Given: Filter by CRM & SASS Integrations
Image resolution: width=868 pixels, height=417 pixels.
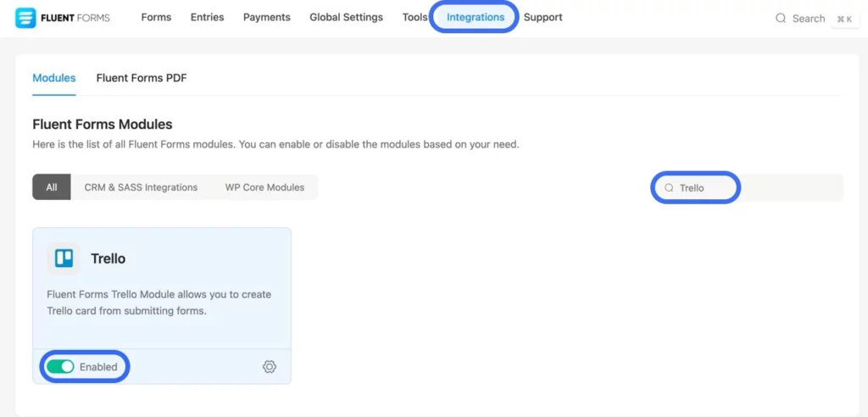Looking at the screenshot, I should pos(142,187).
